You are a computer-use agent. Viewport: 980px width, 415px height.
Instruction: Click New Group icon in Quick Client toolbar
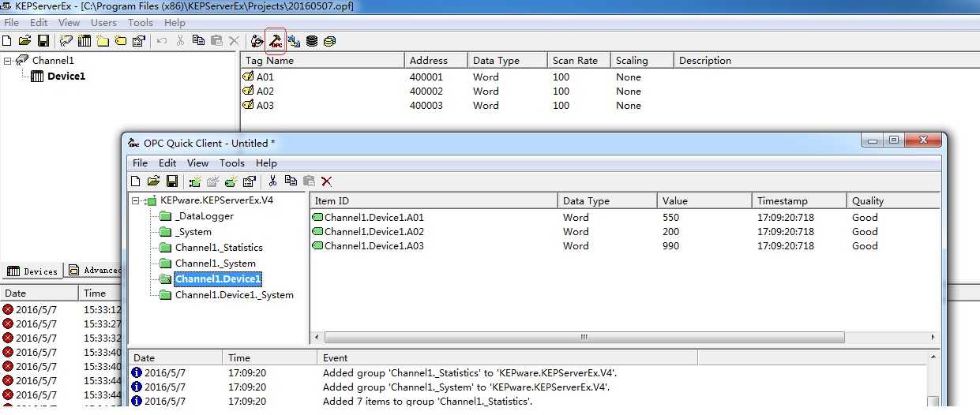click(212, 181)
